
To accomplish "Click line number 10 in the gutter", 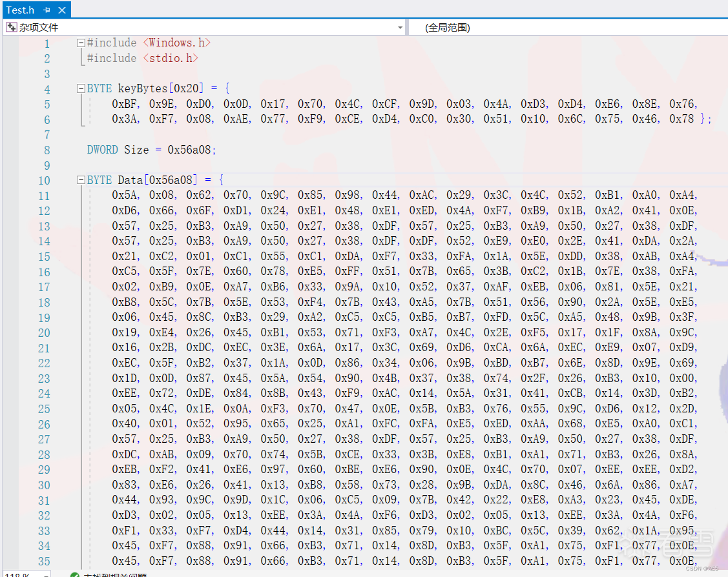I will tap(44, 181).
